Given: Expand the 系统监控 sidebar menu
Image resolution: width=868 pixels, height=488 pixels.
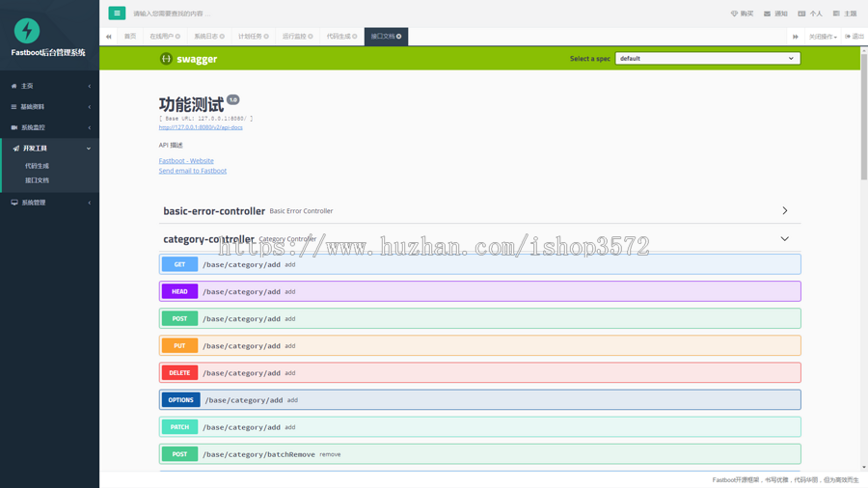Looking at the screenshot, I should pos(50,127).
